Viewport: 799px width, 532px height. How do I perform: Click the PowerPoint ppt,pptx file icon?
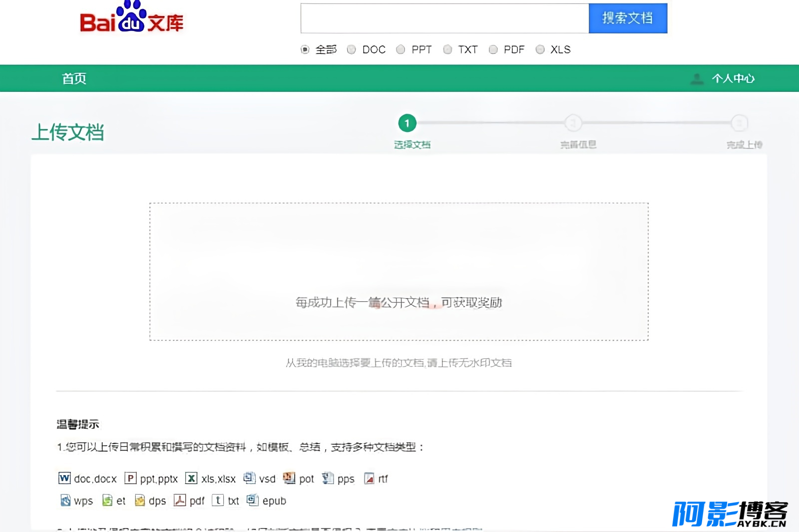[130, 478]
